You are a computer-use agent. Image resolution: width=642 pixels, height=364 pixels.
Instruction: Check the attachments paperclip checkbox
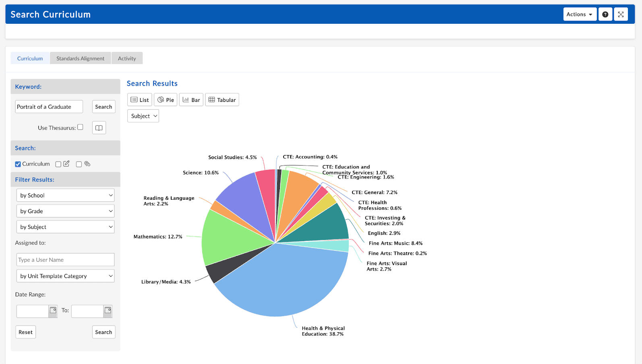[79, 164]
